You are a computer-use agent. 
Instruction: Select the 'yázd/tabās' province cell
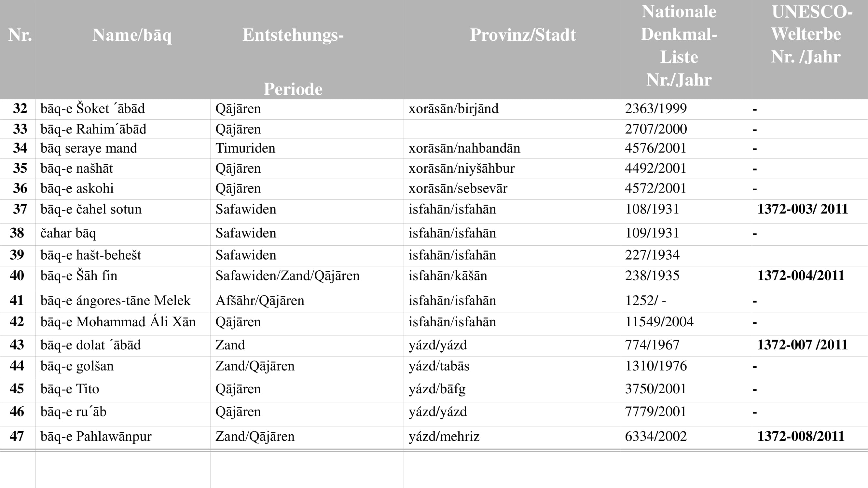tap(439, 366)
